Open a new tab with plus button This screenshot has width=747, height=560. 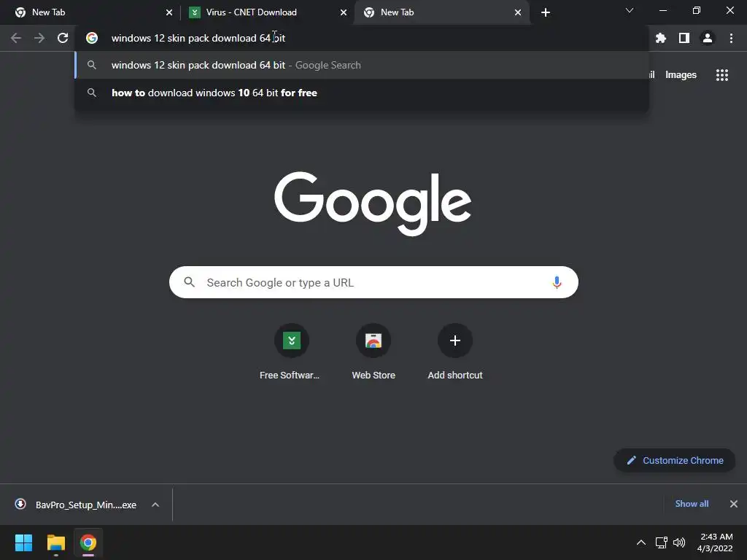pyautogui.click(x=546, y=12)
